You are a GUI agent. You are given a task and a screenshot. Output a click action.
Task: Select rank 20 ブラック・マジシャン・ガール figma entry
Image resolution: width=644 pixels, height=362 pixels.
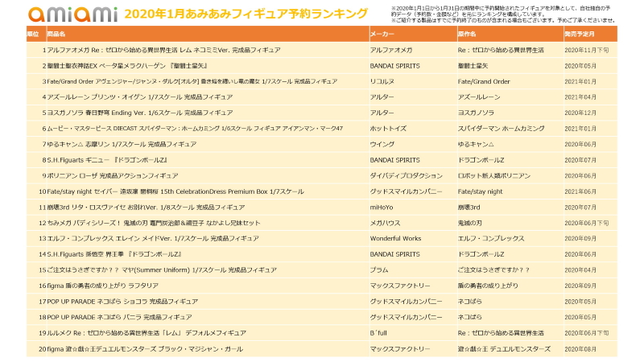[x=141, y=348]
